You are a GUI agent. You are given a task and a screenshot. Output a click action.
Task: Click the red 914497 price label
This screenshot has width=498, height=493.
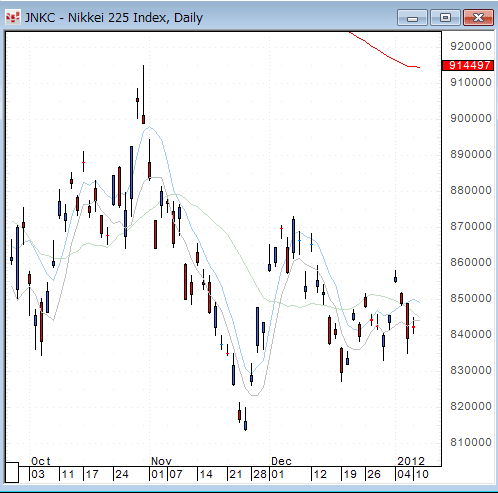(x=467, y=65)
